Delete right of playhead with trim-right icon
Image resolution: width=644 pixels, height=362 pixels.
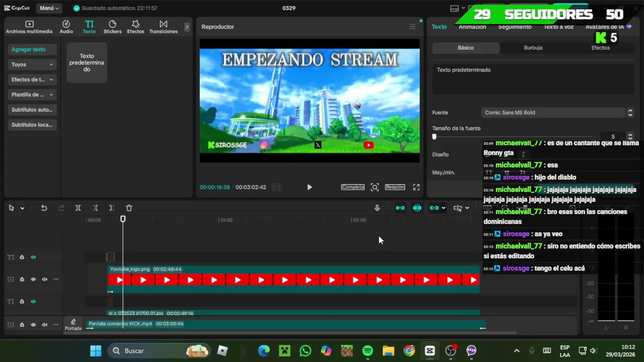point(112,208)
